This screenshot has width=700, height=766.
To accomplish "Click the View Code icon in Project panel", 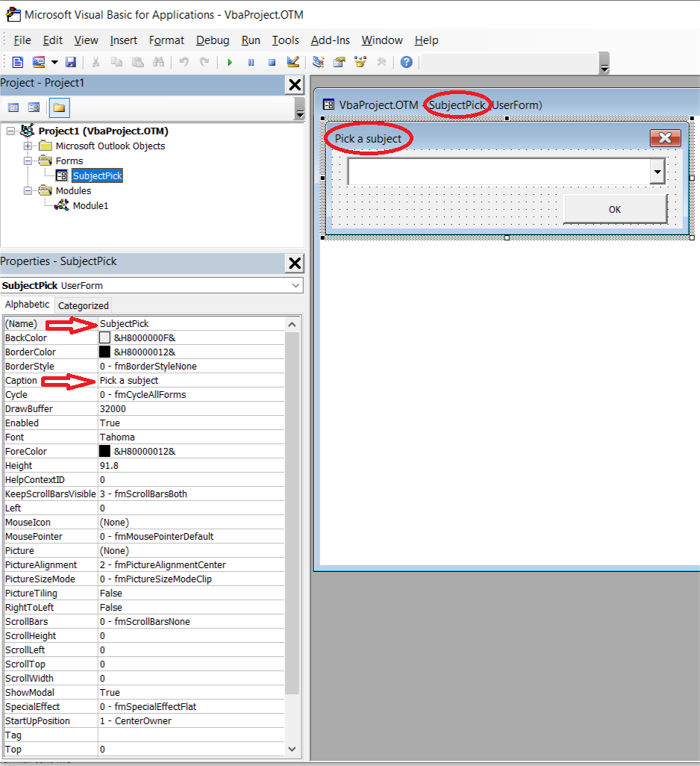I will pos(13,108).
